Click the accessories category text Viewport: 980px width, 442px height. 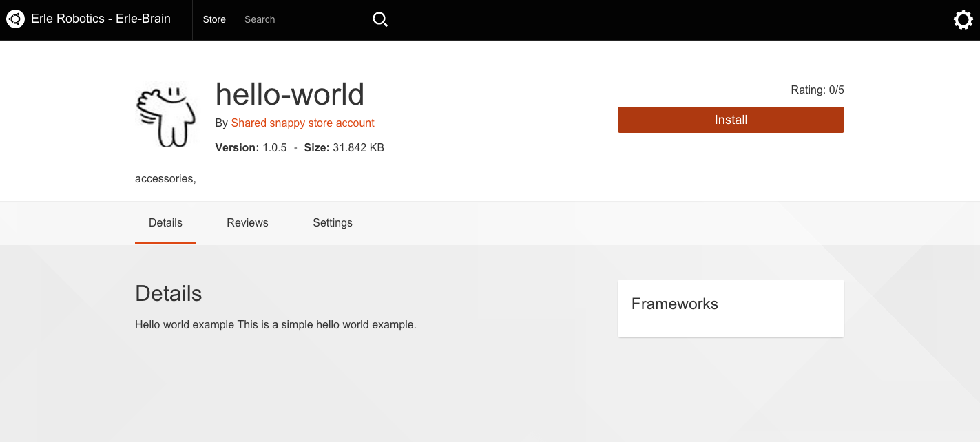[165, 178]
